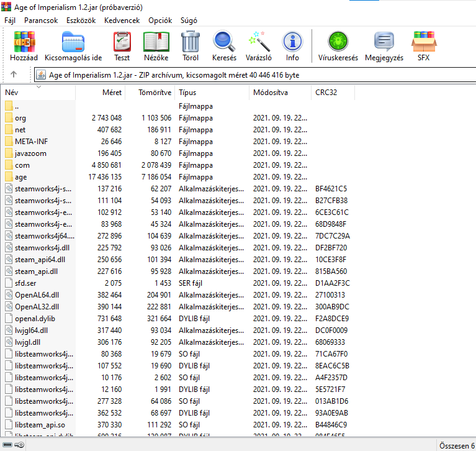Sort by Név column header
476x451 pixels.
tap(38, 93)
